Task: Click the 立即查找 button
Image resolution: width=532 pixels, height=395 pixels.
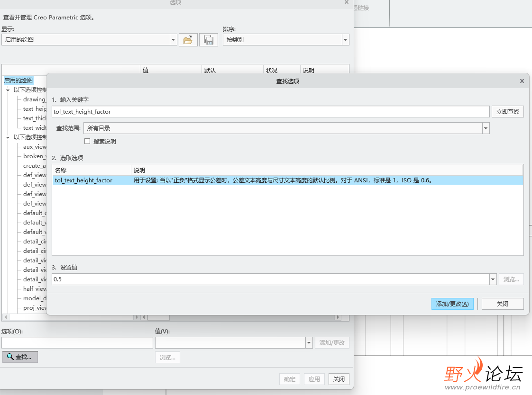Action: (x=507, y=111)
